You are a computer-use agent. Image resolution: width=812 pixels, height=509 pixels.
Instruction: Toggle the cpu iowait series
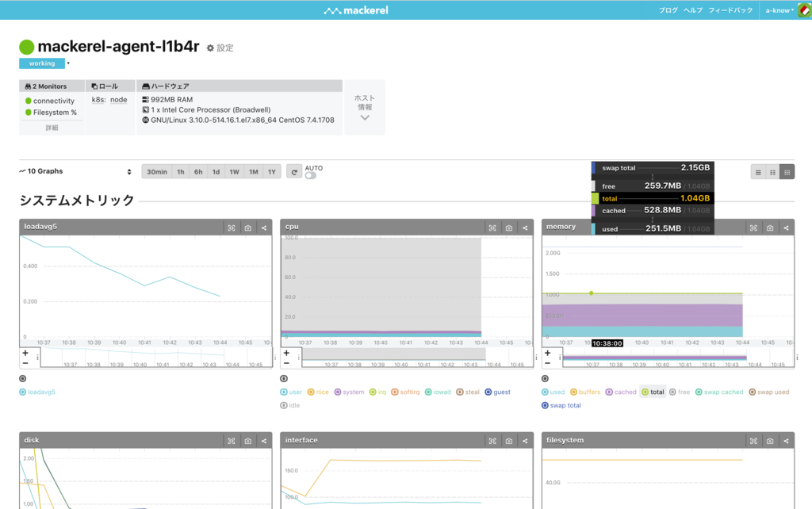(438, 392)
